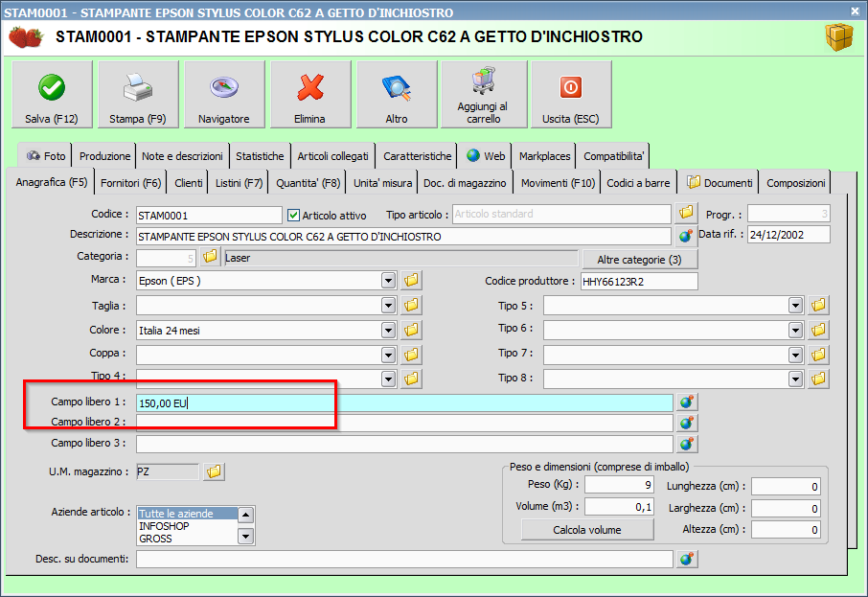Click the Desc. su documenti input field
This screenshot has width=868, height=597.
(x=404, y=560)
